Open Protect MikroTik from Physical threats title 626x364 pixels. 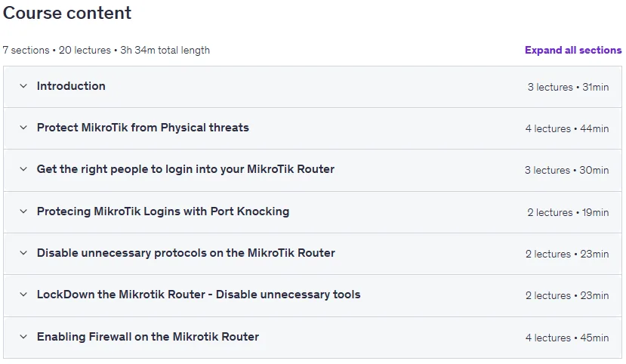[143, 128]
